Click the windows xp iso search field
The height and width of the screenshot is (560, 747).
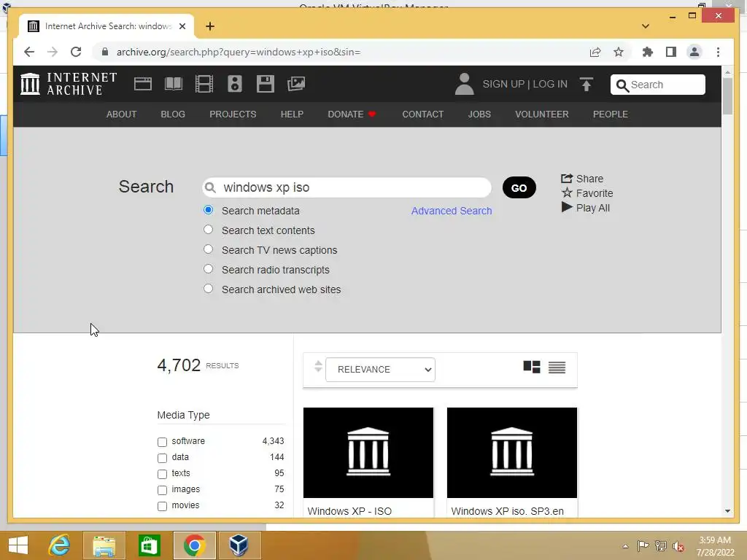tap(347, 187)
